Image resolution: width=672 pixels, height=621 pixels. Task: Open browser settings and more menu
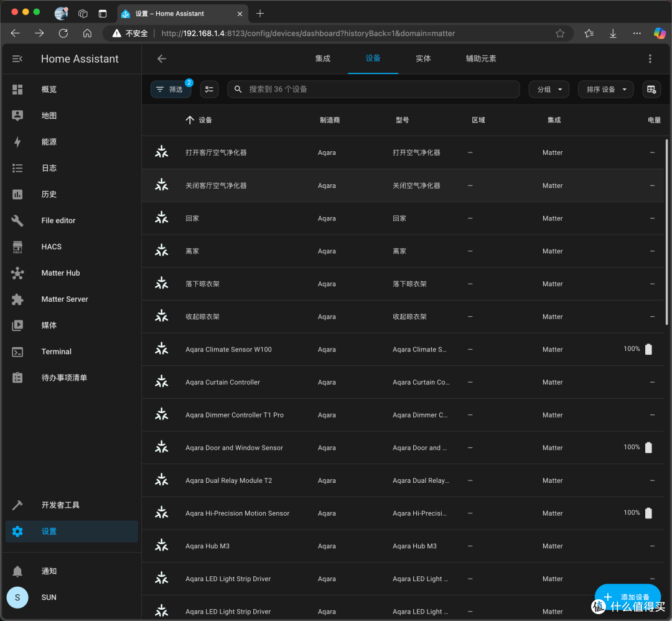[x=637, y=34]
